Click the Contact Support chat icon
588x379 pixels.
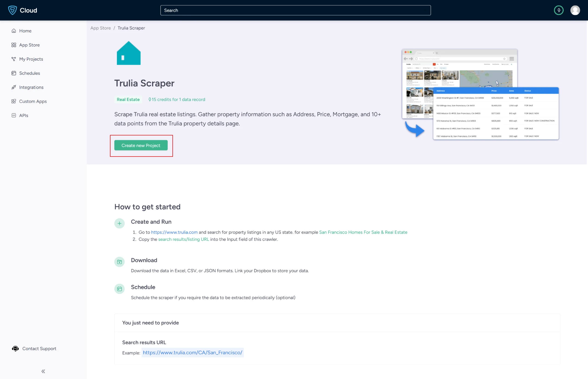pyautogui.click(x=15, y=348)
